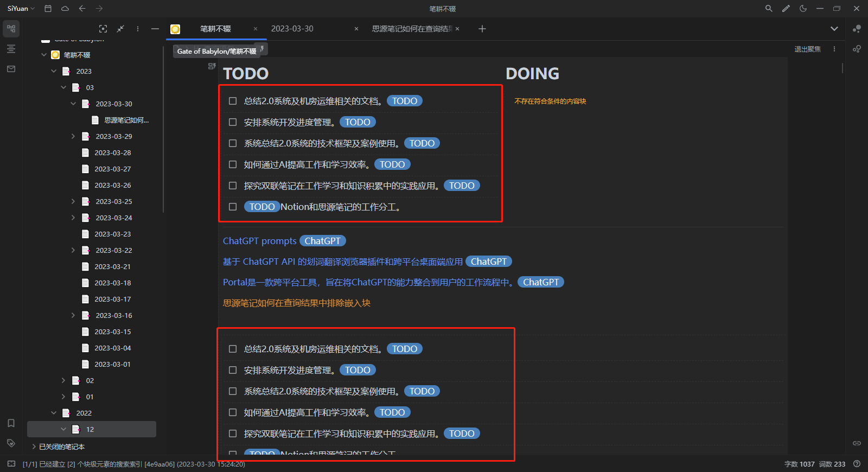Check 系统总结2.0系统的技术框架及案例使用 in upper list

coord(233,143)
